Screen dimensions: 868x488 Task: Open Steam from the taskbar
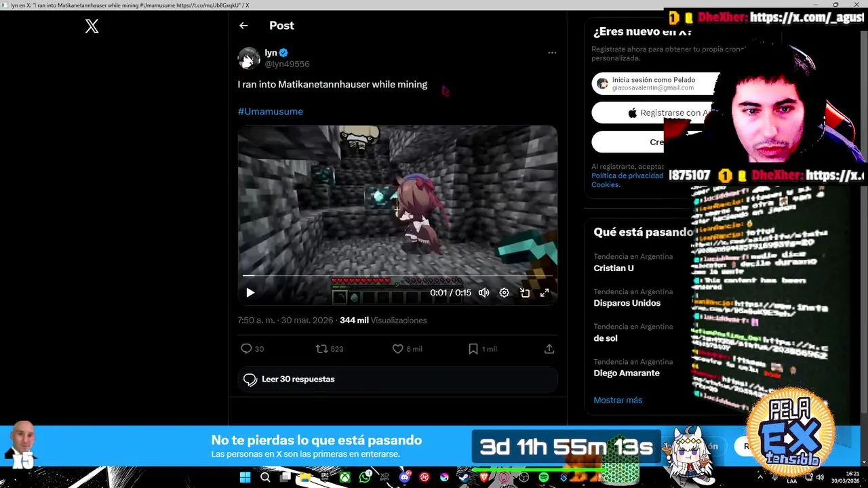click(x=464, y=477)
